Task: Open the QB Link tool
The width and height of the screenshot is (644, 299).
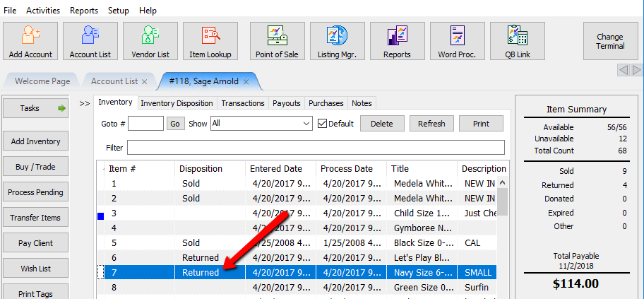Action: coord(518,41)
